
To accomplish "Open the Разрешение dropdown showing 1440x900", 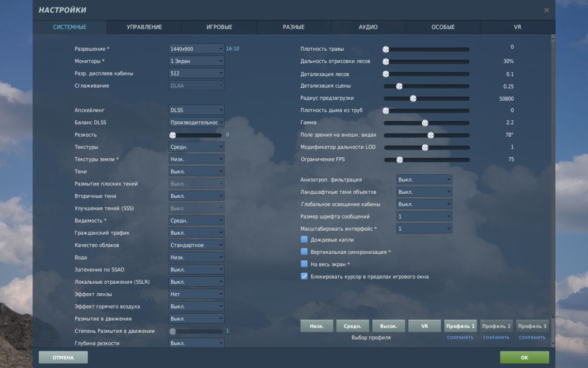I will [x=196, y=49].
